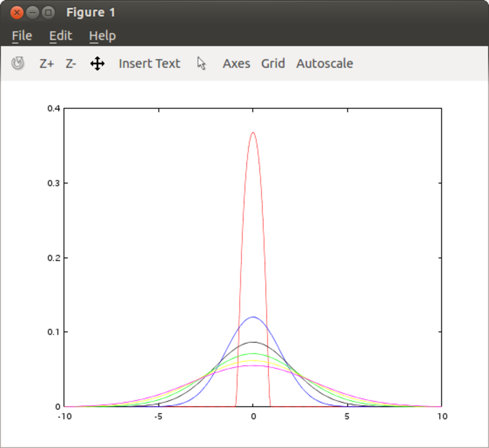The image size is (489, 448).
Task: Click the rotate icon in the toolbar
Action: [x=18, y=63]
